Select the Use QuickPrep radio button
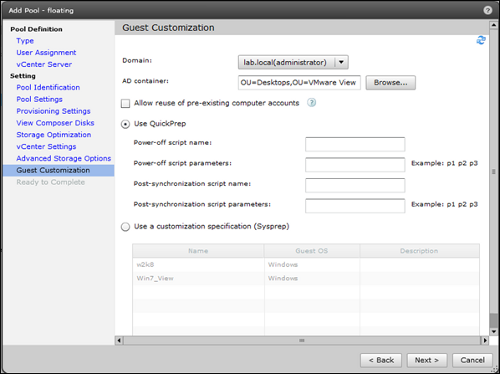500x374 pixels. pyautogui.click(x=125, y=124)
